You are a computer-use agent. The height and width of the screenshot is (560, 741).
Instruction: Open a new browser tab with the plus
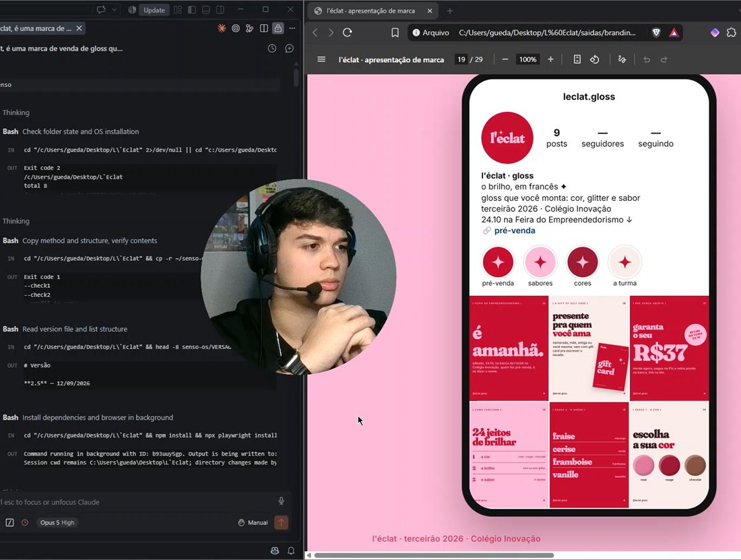click(450, 10)
